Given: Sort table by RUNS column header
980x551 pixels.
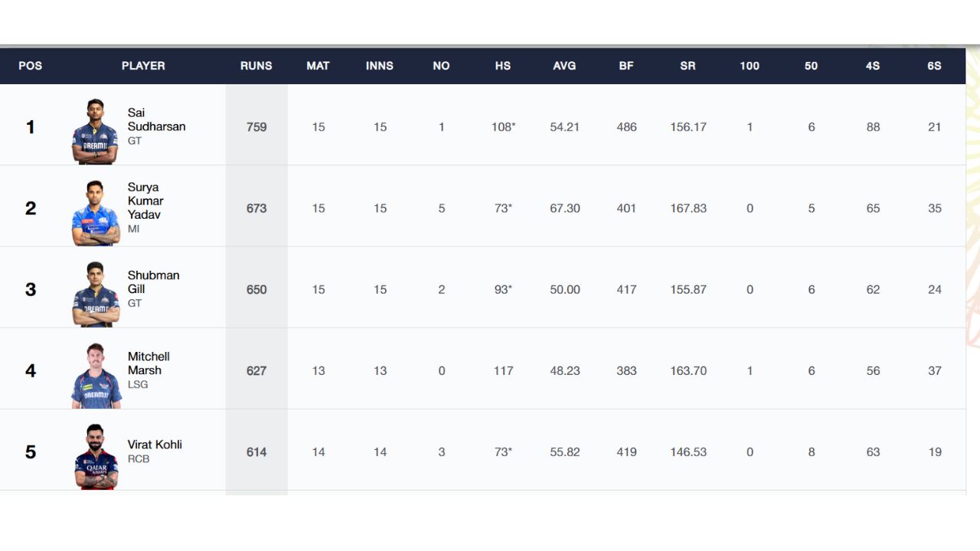Looking at the screenshot, I should 256,66.
